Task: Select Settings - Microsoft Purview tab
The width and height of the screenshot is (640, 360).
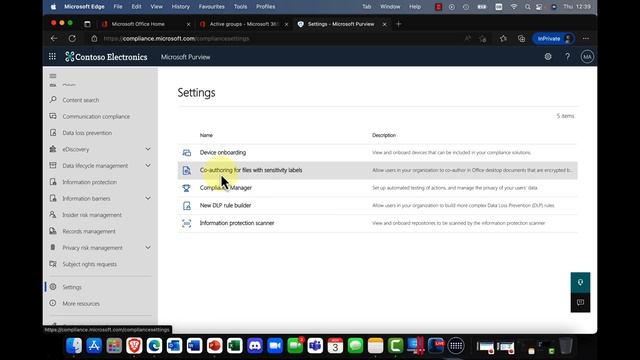Action: click(341, 24)
